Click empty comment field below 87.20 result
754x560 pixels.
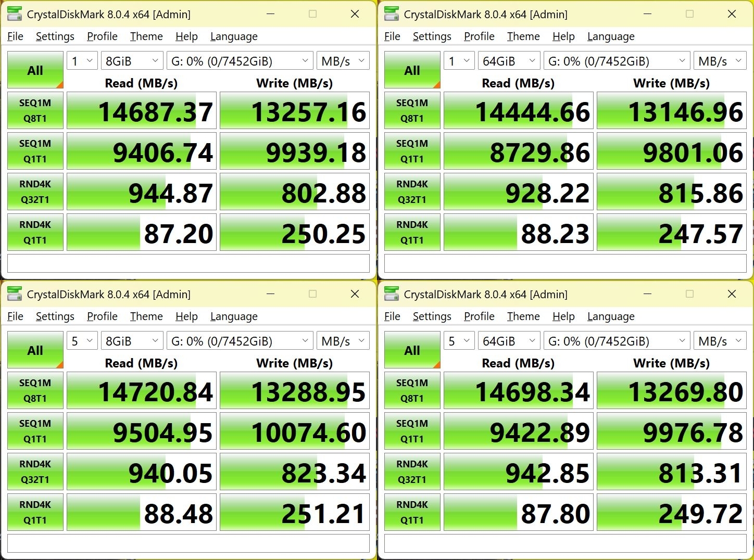click(188, 263)
